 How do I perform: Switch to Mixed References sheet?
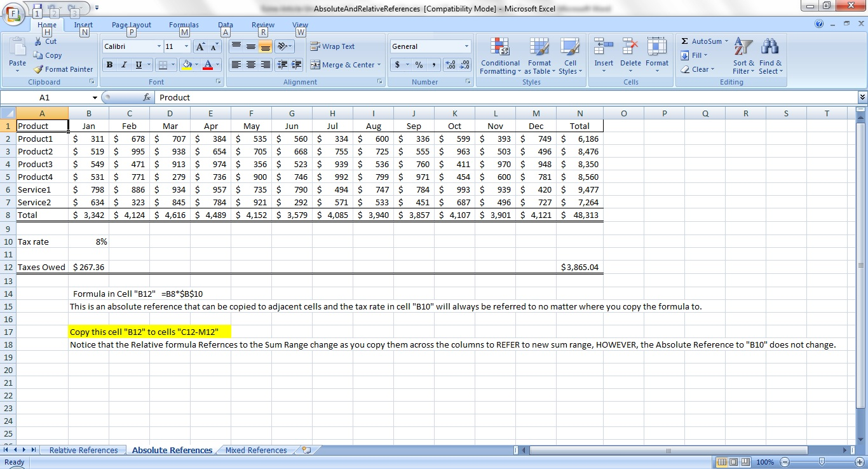pos(256,450)
